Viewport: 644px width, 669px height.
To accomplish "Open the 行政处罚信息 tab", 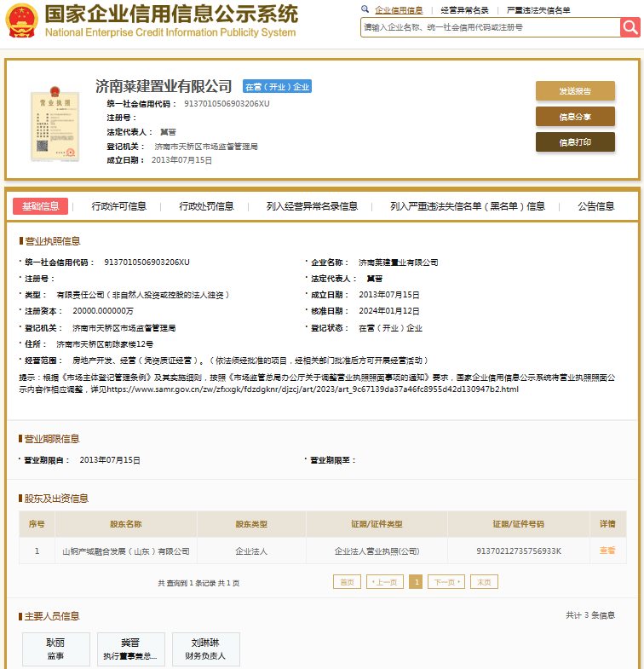I will [206, 206].
